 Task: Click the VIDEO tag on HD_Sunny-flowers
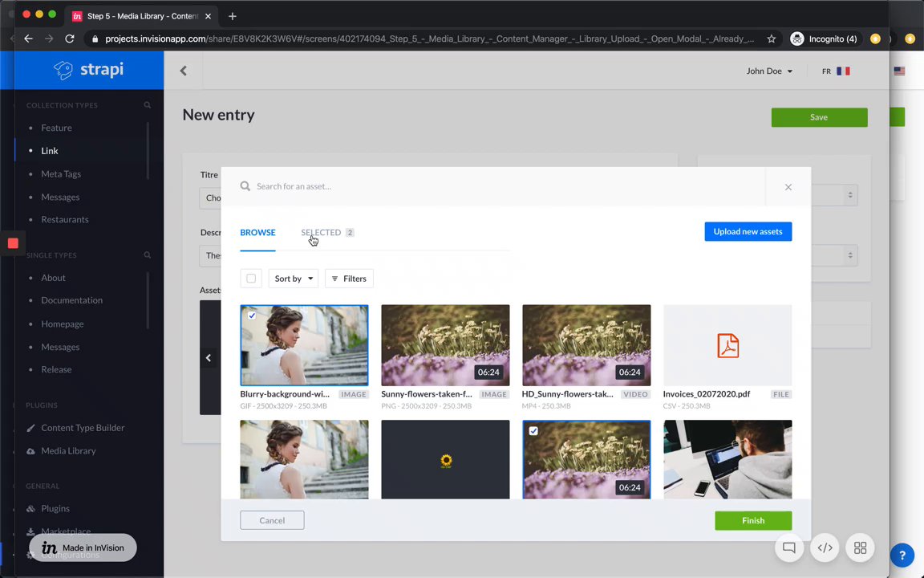click(635, 395)
